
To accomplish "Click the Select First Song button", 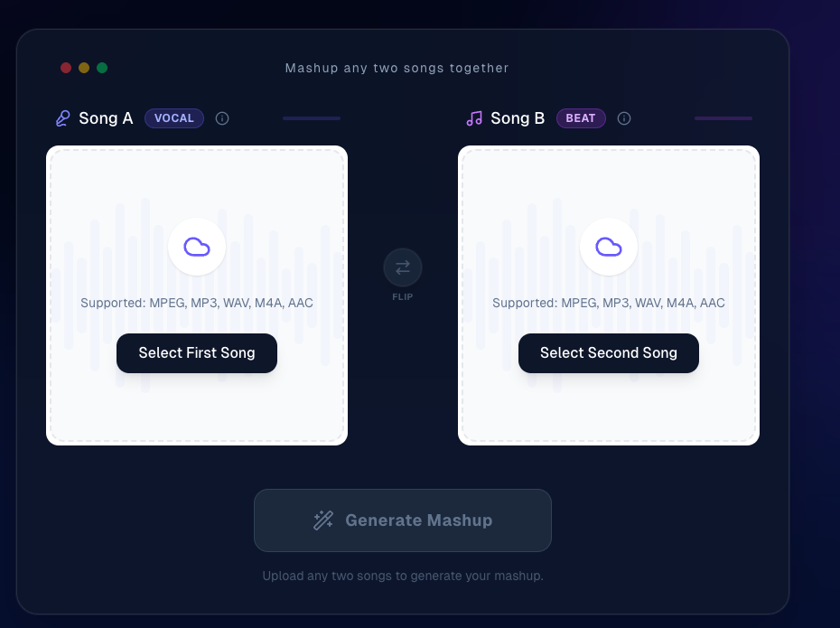I will tap(196, 352).
